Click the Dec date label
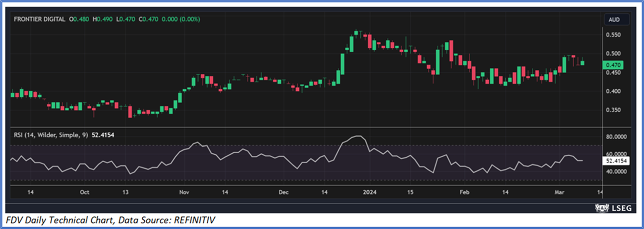Screen dimensions: 644x229 (x=284, y=192)
